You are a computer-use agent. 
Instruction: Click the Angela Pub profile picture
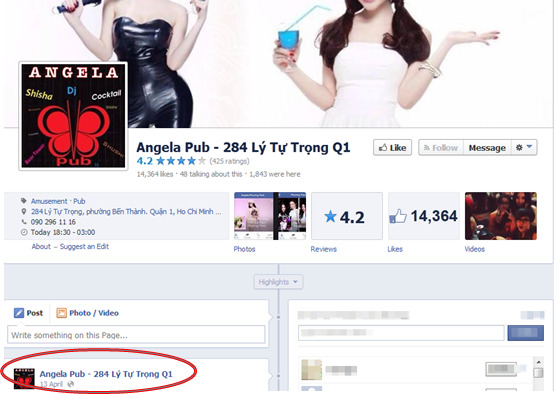tap(73, 116)
